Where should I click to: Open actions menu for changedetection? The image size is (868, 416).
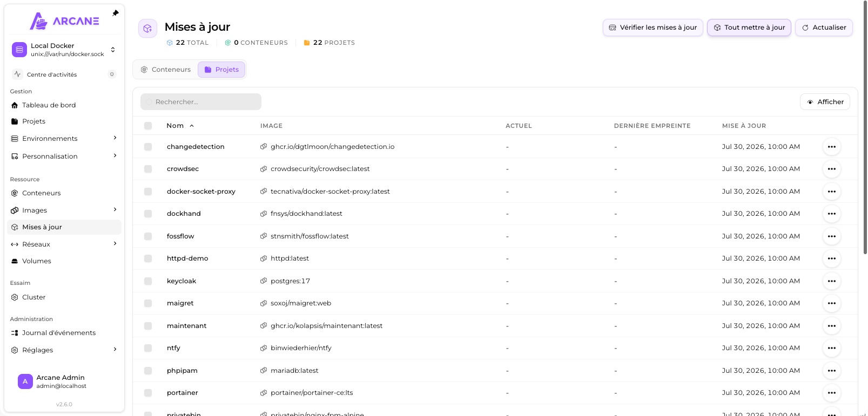pyautogui.click(x=832, y=147)
